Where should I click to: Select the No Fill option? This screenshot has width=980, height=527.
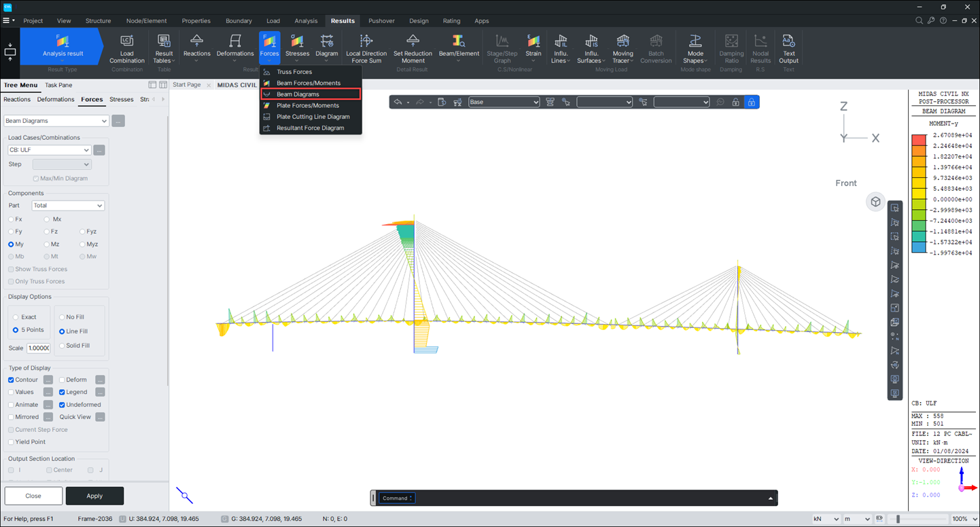(x=62, y=317)
